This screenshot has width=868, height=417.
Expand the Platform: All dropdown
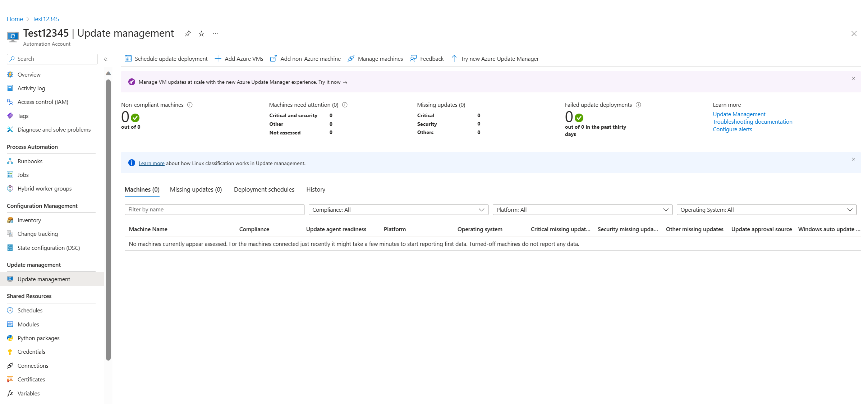(x=582, y=209)
